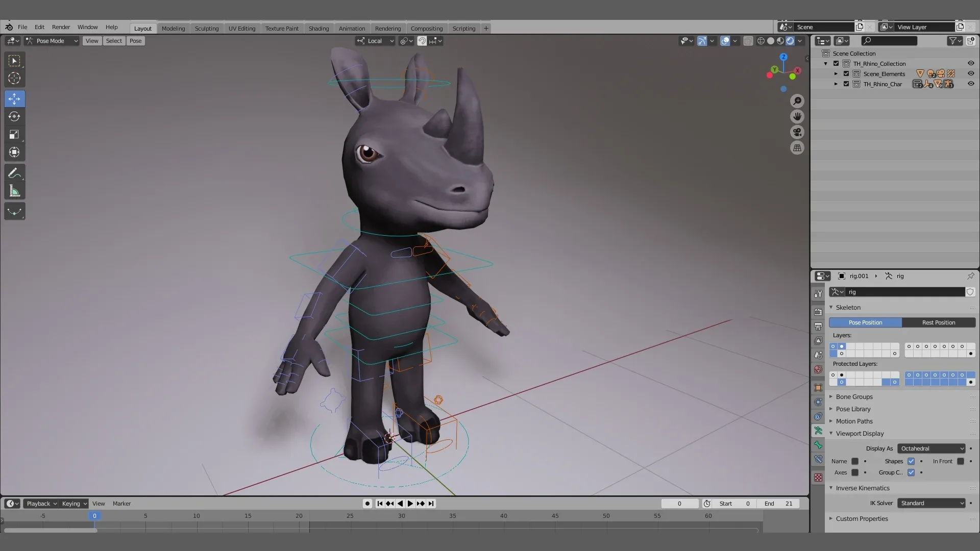
Task: Click the zoom view magnifier icon
Action: click(x=797, y=101)
